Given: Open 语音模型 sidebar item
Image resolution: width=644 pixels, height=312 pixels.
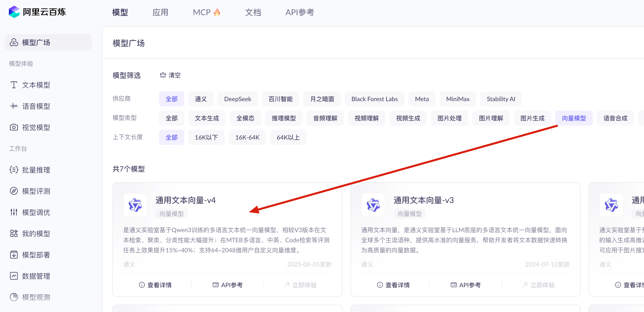Looking at the screenshot, I should click(36, 106).
